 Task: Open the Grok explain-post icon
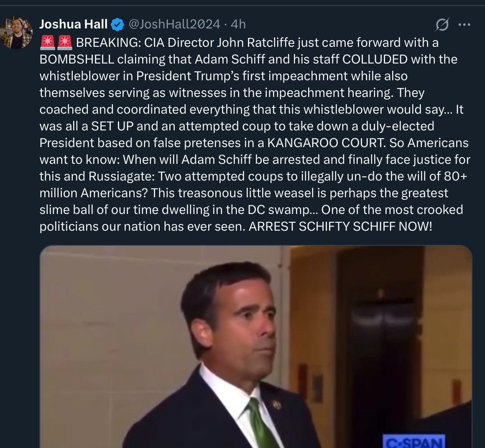tap(442, 25)
